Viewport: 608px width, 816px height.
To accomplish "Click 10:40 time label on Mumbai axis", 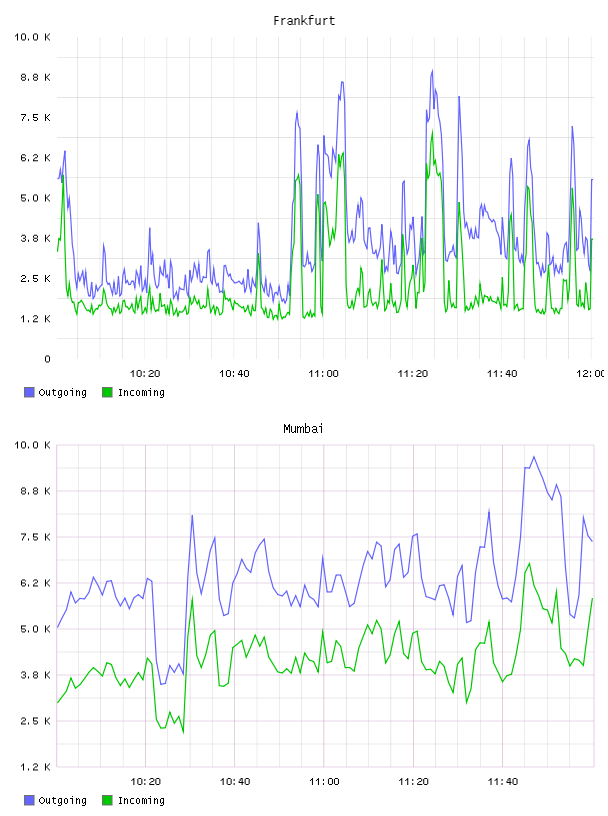I will point(235,782).
